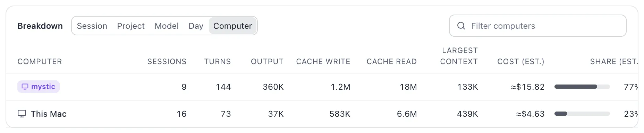Click the This Mac computer icon
The width and height of the screenshot is (644, 133).
click(22, 114)
